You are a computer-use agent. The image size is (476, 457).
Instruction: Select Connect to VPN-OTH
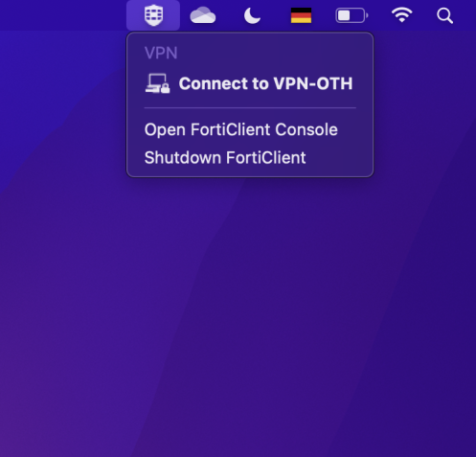[x=250, y=83]
